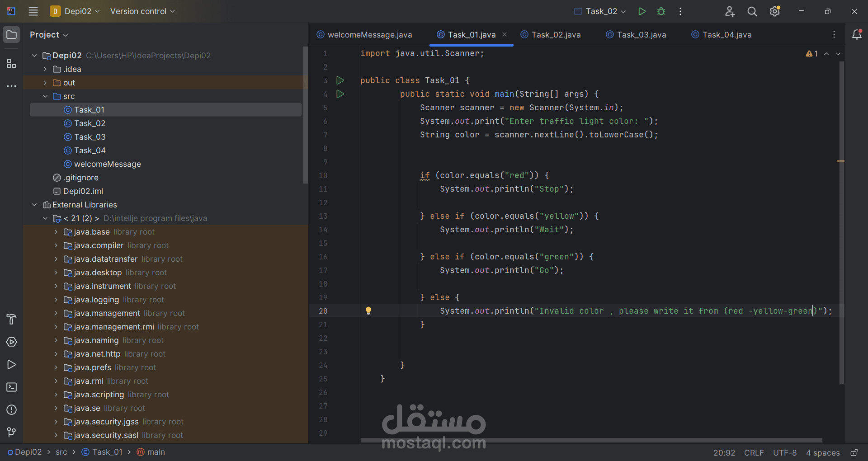Open the Git tool window icon
This screenshot has height=461, width=868.
click(x=11, y=433)
